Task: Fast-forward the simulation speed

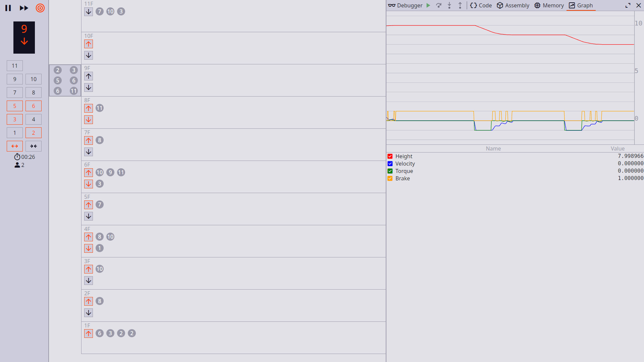Action: click(24, 8)
